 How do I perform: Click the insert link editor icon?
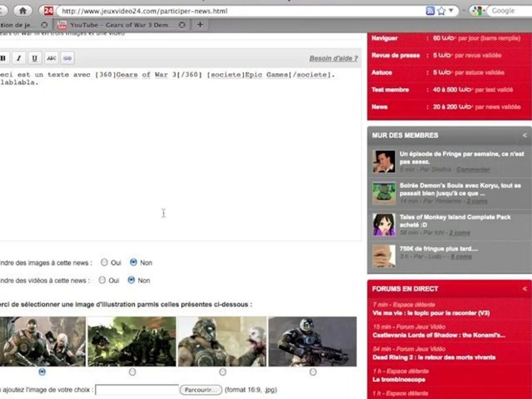point(68,58)
